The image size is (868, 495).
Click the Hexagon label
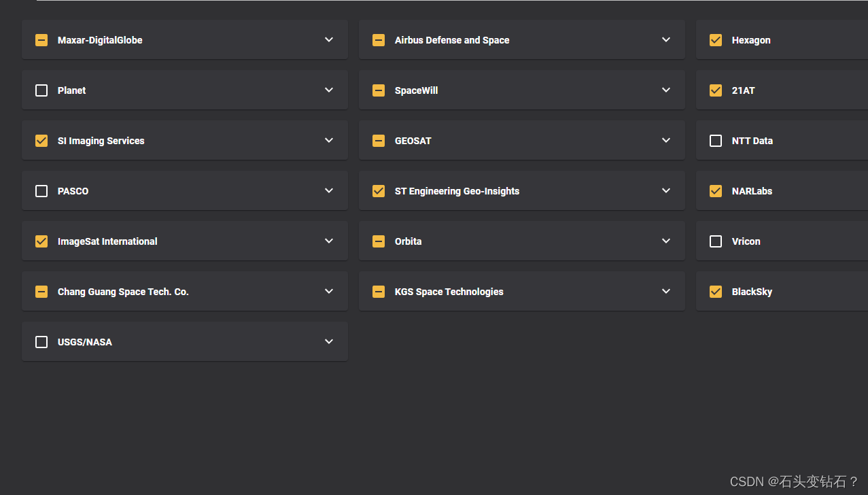(x=751, y=40)
